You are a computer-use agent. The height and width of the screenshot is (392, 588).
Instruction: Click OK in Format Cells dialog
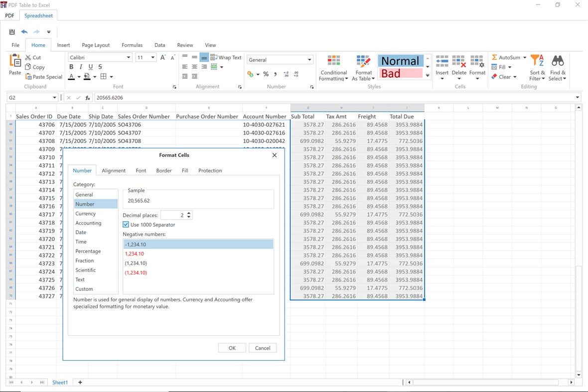click(x=232, y=348)
